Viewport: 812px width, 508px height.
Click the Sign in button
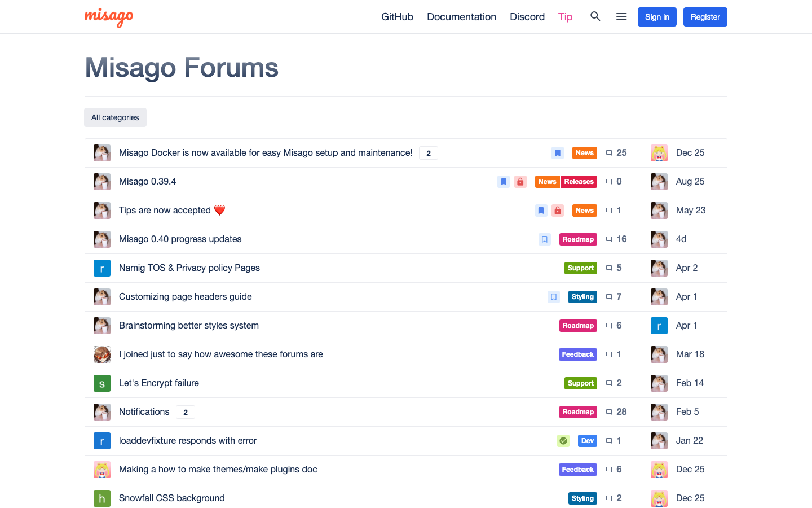click(x=657, y=17)
